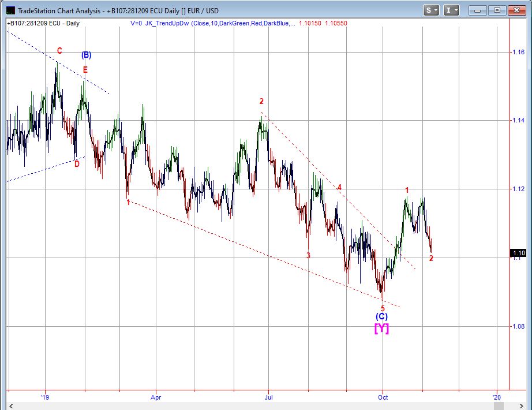Select the red E wave label
Image resolution: width=532 pixels, height=410 pixels.
tap(85, 70)
